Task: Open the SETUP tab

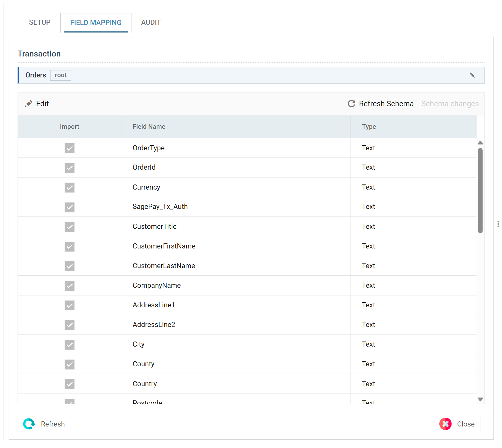Action: 40,22
